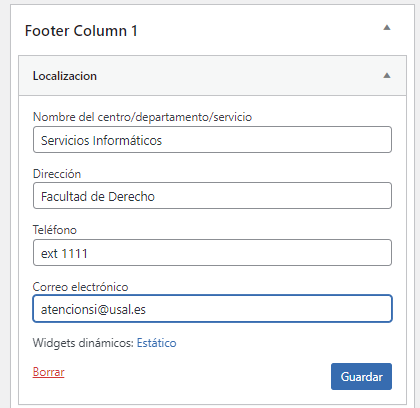This screenshot has height=408, width=420.
Task: Click the Widgets dinámicos label text
Action: [x=83, y=343]
